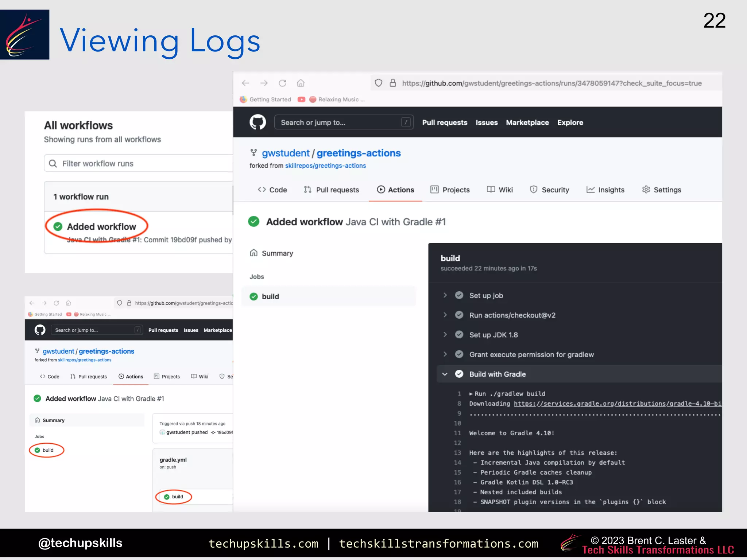
Task: Open the Insights tab
Action: 605,190
